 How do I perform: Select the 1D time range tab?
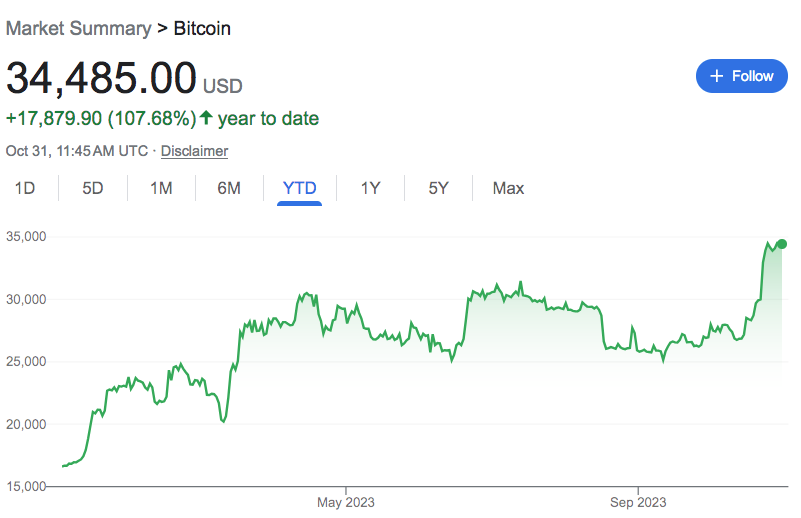[25, 188]
